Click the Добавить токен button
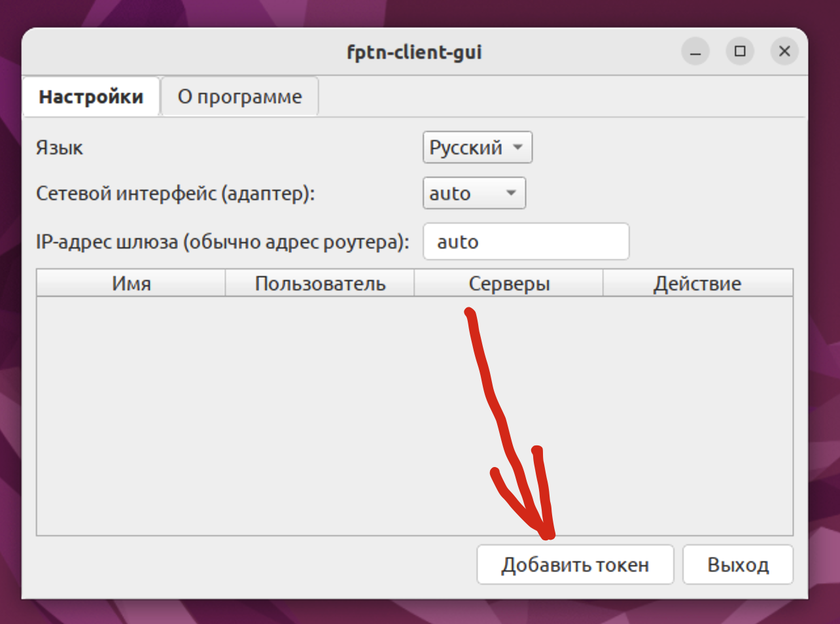Screen dimensions: 840x624 point(575,564)
